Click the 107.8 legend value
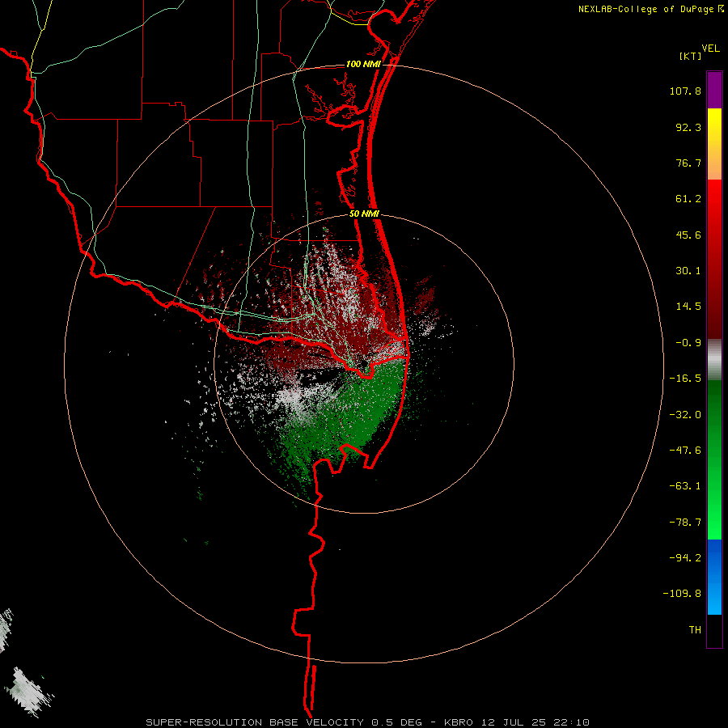The height and width of the screenshot is (728, 728). (685, 91)
